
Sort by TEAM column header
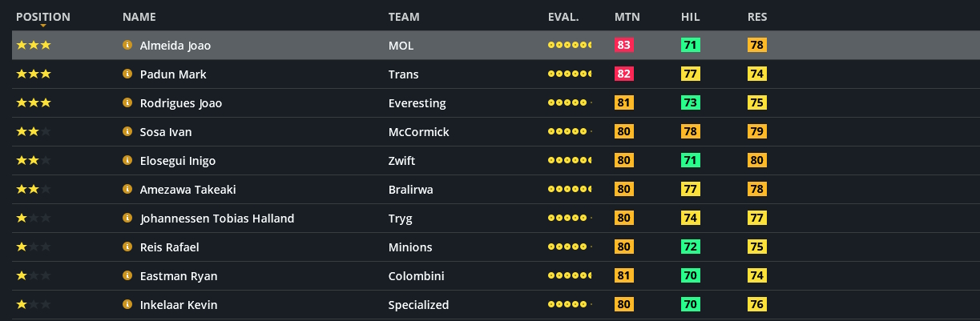point(404,17)
